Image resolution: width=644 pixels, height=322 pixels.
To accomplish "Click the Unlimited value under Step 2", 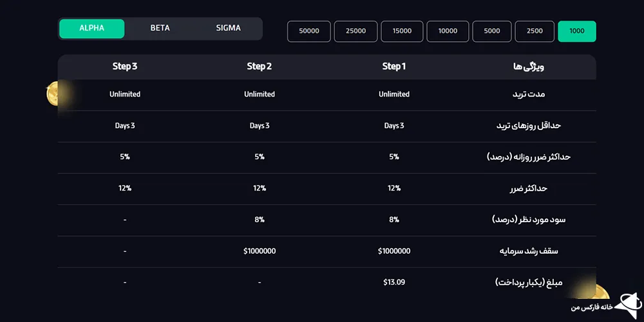I will pyautogui.click(x=260, y=94).
